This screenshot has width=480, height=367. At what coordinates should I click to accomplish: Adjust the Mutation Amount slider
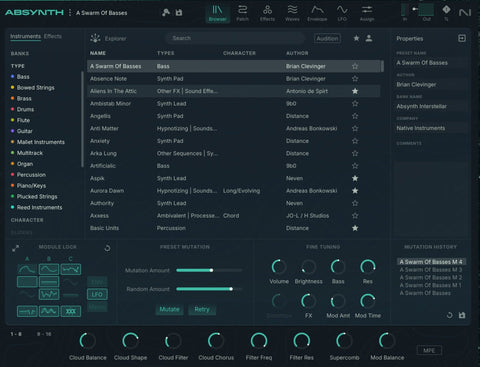click(x=209, y=270)
